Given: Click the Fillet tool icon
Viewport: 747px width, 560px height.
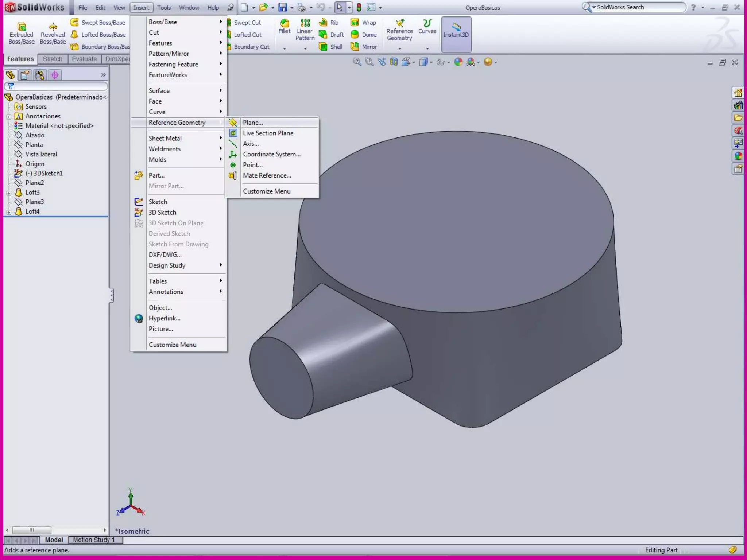Looking at the screenshot, I should [x=284, y=24].
